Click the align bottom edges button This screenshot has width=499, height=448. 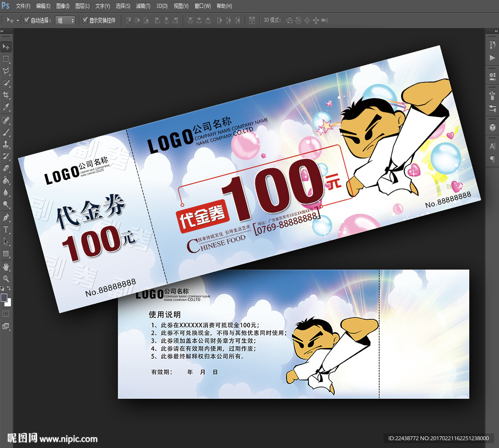pos(146,20)
